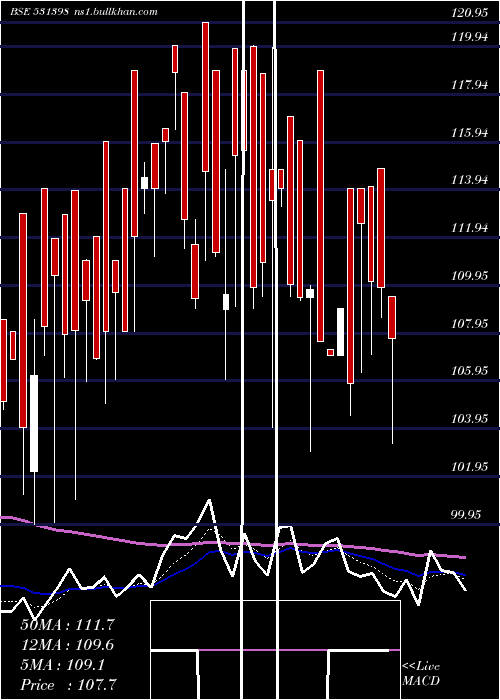Click the 109.95 price axis label
Viewport: 500px width, 700px height.
[x=469, y=275]
